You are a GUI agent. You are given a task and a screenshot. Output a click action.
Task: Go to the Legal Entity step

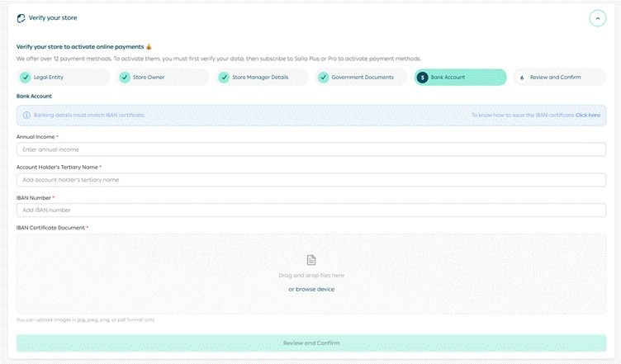(x=49, y=77)
